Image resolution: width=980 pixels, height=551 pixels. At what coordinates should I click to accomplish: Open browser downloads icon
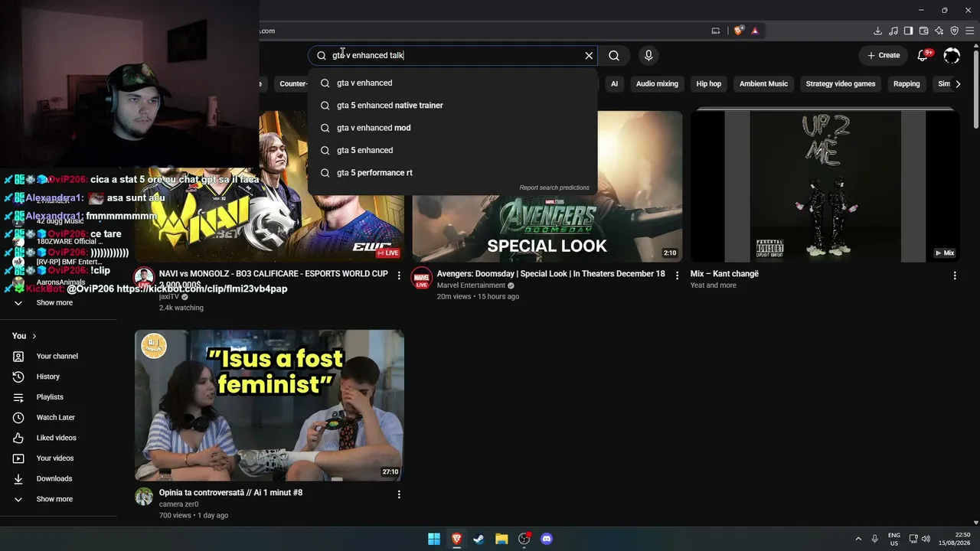click(x=877, y=31)
